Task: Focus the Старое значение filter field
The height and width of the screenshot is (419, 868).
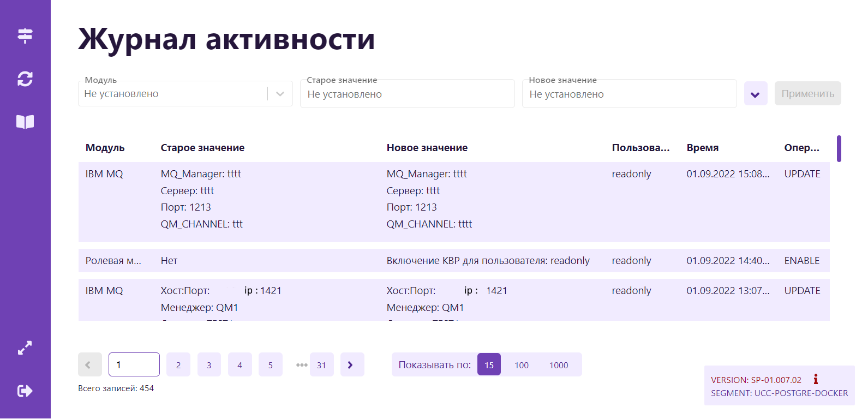Action: [x=407, y=94]
